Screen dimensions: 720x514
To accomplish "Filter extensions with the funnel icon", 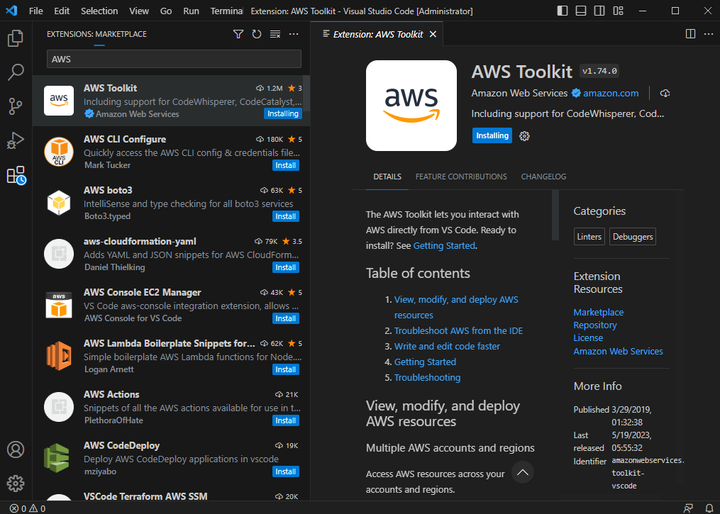I will [x=238, y=34].
